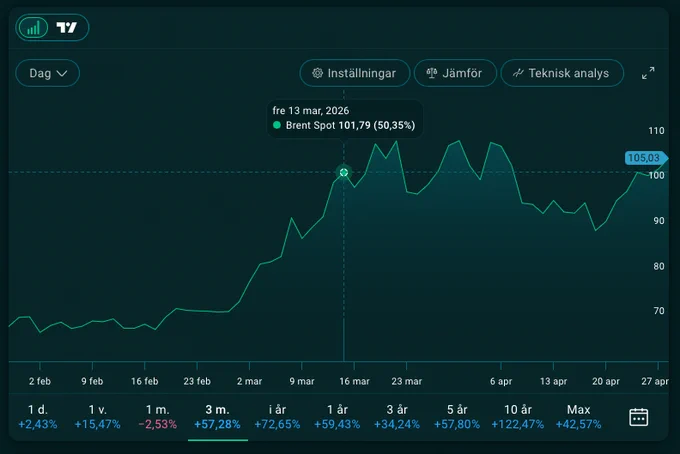Select the standard bar chart view icon
680x454 pixels.
[x=33, y=28]
